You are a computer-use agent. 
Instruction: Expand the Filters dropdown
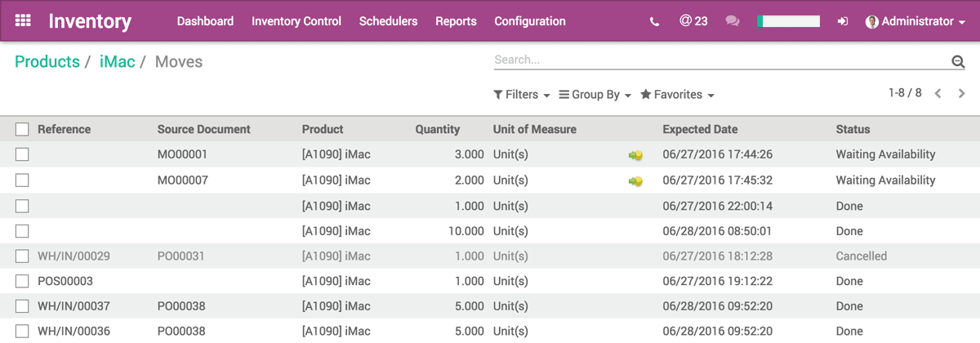[x=522, y=95]
